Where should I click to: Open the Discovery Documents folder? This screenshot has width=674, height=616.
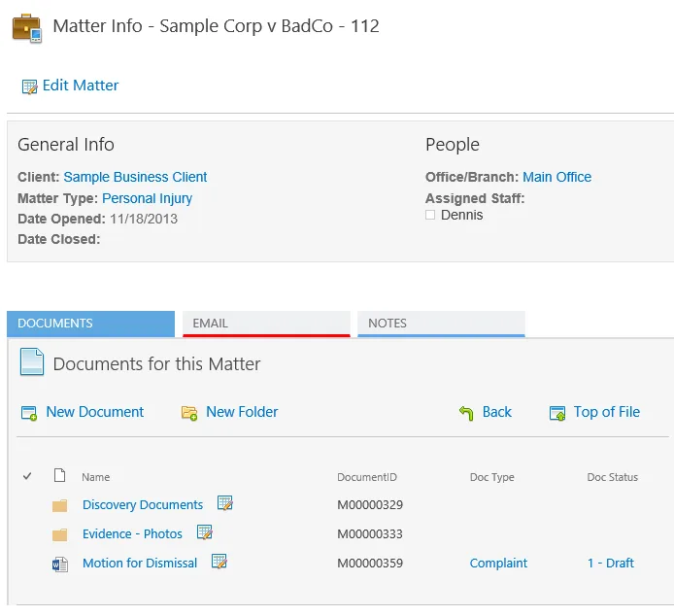(x=143, y=504)
